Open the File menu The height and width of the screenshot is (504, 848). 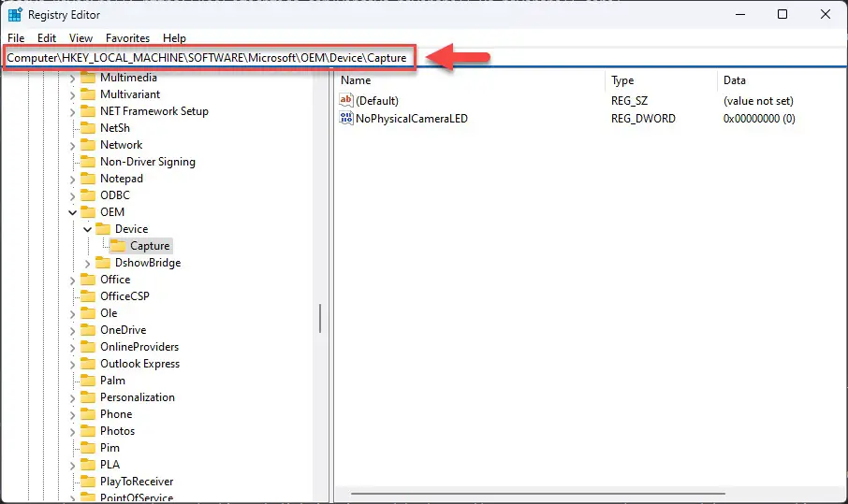(16, 37)
